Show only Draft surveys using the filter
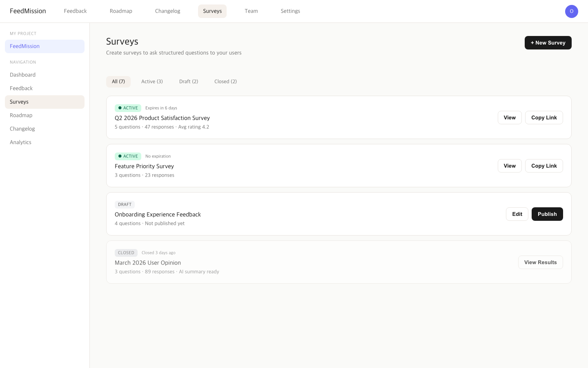The image size is (588, 368). point(189,81)
